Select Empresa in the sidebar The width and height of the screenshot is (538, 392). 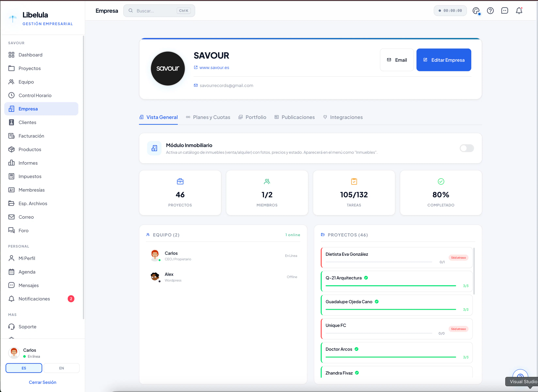[41, 109]
